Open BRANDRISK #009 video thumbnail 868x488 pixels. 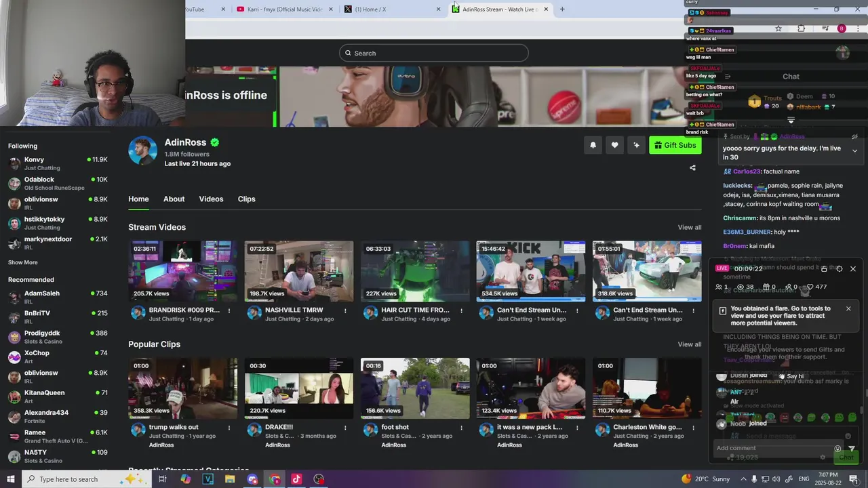point(183,271)
